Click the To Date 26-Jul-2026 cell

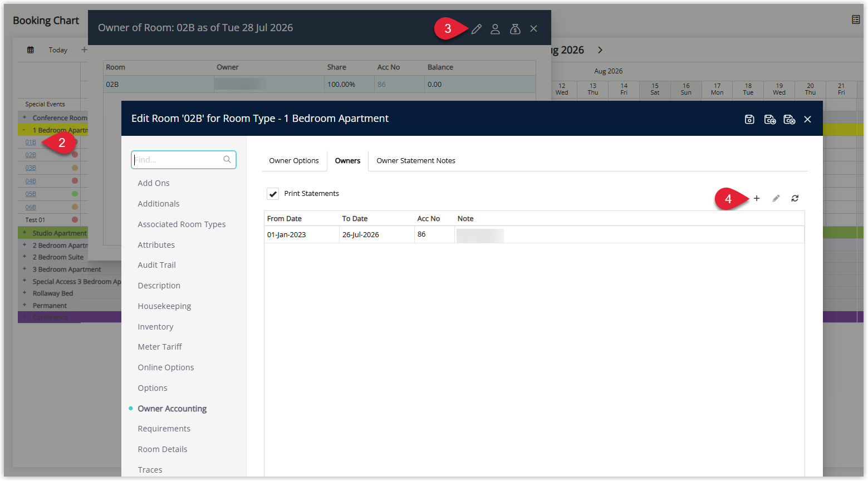[x=377, y=234]
